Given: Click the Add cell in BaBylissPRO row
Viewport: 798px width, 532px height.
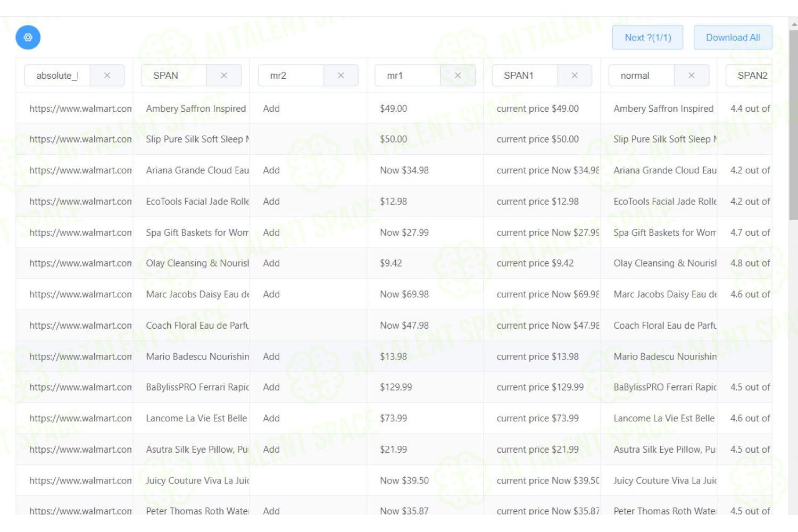Looking at the screenshot, I should pos(309,387).
